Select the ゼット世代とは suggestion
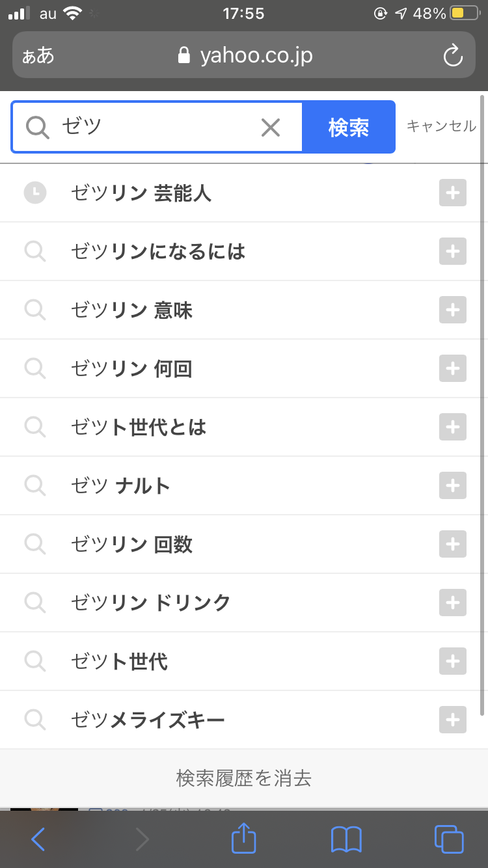The image size is (488, 868). tap(139, 427)
